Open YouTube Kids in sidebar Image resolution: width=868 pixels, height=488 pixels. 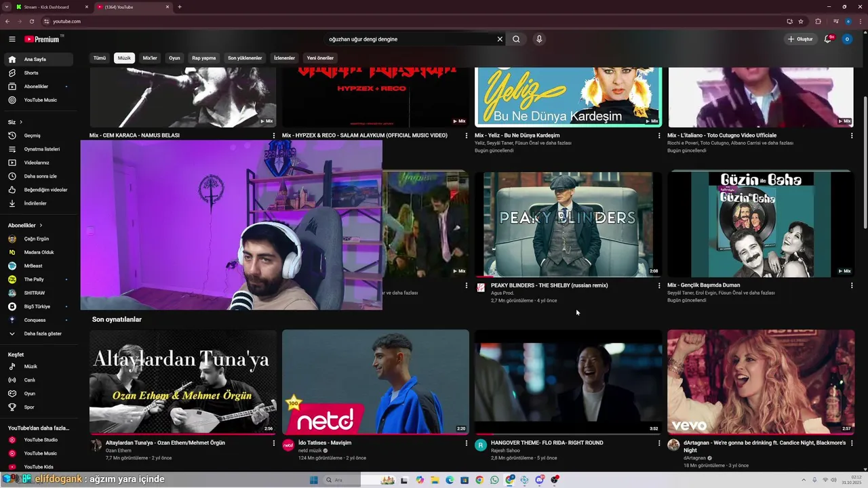tap(39, 467)
